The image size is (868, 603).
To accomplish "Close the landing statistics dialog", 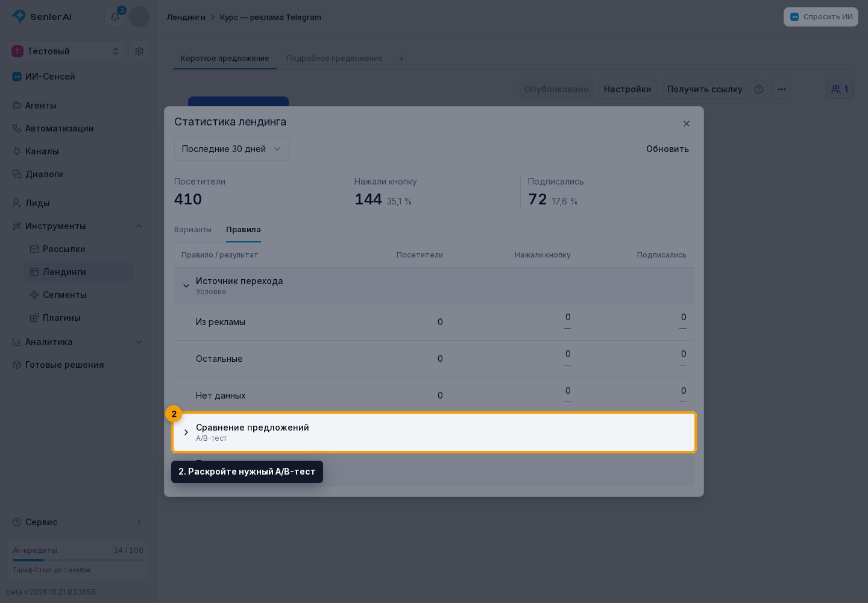I will pyautogui.click(x=687, y=124).
